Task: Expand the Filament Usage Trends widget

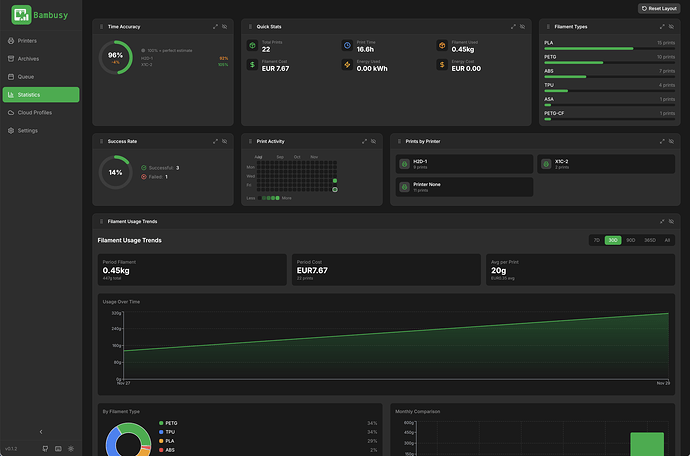Action: 662,221
